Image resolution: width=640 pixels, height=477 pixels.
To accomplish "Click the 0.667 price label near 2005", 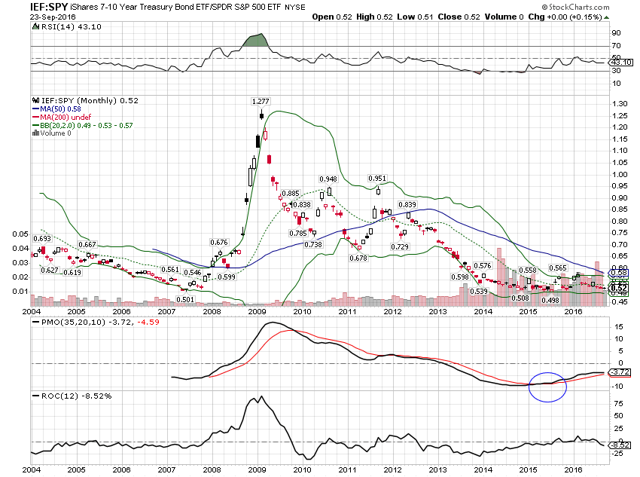I will [87, 244].
